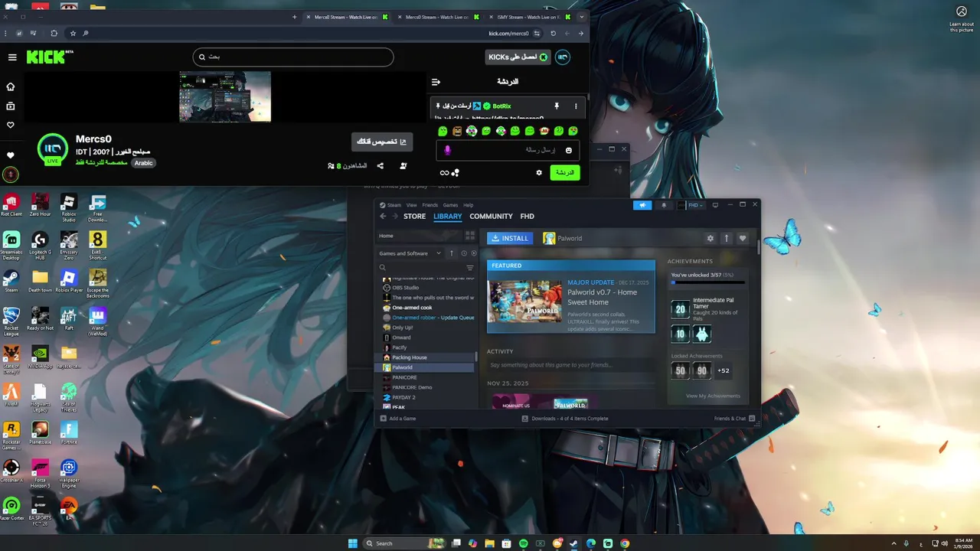Viewport: 980px width, 551px height.
Task: Open the Palworld v0.7 featured update thumbnail
Action: pyautogui.click(x=524, y=302)
